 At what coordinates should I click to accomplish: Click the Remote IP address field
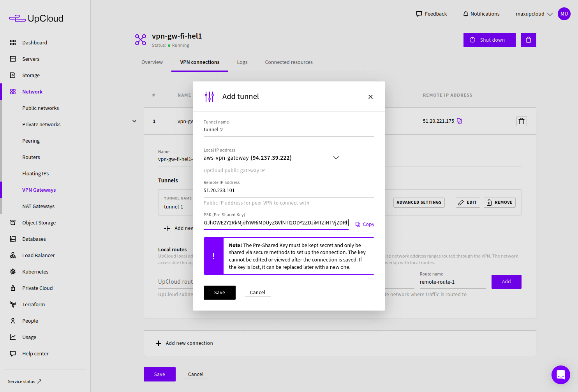[x=289, y=191]
